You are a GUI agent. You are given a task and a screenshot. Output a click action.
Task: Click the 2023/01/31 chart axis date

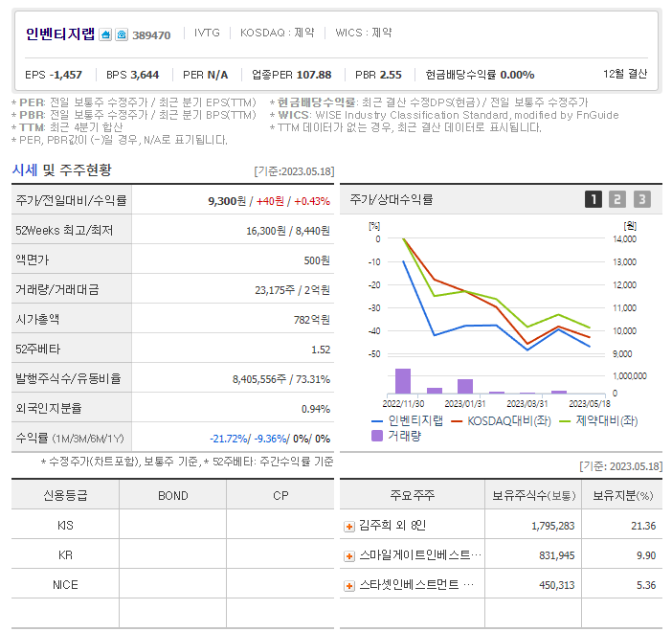tap(465, 404)
